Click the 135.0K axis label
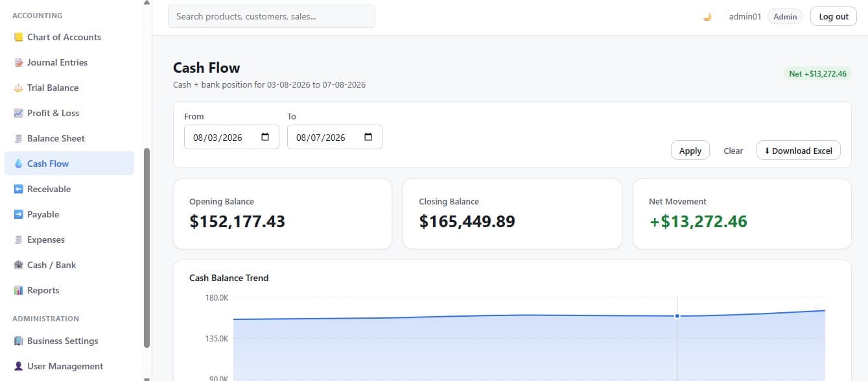868x381 pixels. pos(216,339)
